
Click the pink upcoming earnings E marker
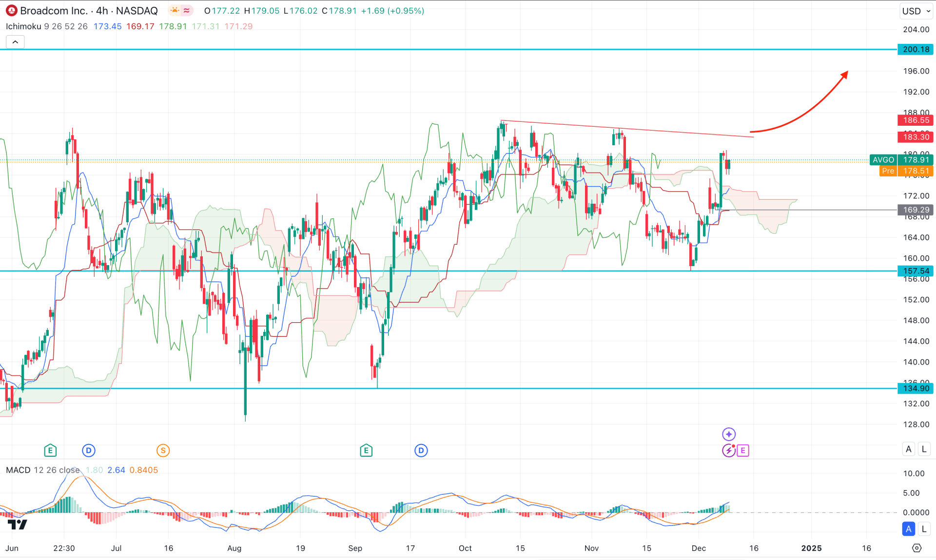point(743,450)
